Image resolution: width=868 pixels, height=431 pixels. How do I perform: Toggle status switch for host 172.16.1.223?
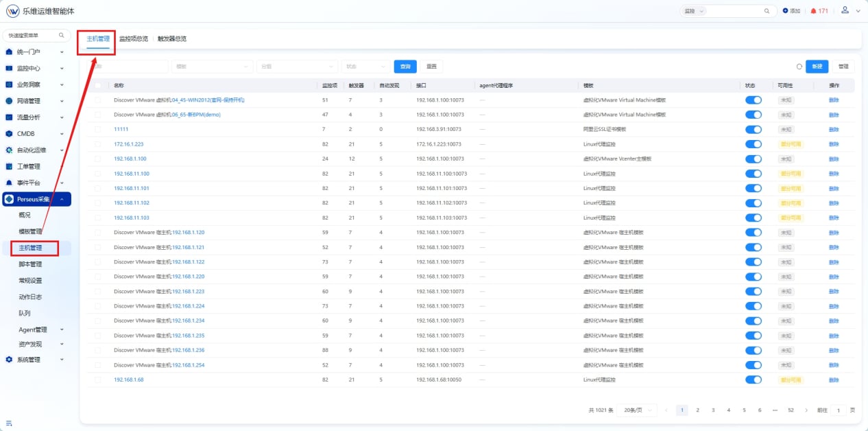(x=754, y=144)
